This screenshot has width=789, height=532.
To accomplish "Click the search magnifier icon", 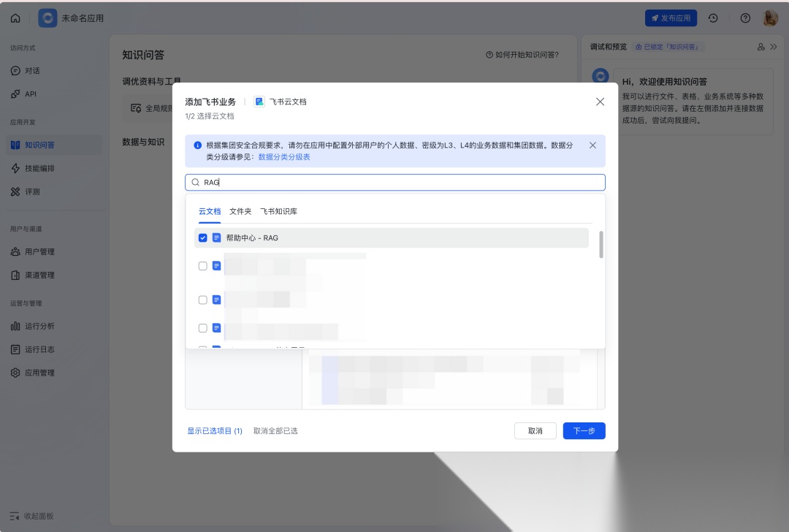I will (x=195, y=182).
